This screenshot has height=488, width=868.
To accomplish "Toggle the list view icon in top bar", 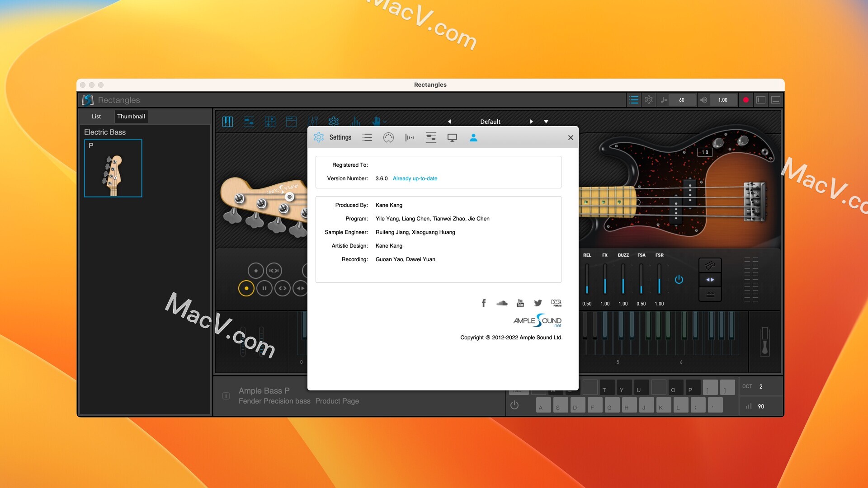I will pos(634,100).
